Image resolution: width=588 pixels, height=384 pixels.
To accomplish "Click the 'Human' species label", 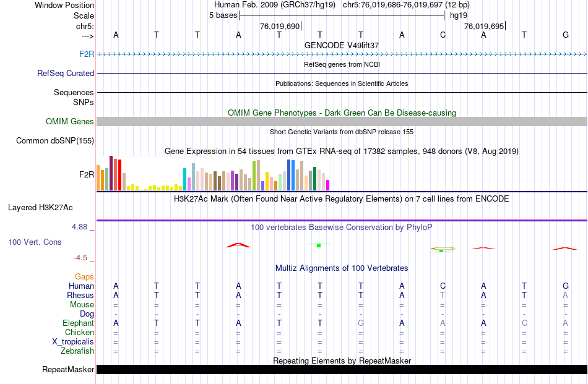I will tap(81, 286).
